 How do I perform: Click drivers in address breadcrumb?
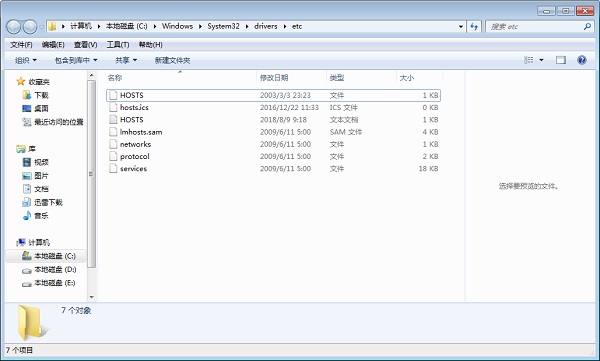(266, 26)
